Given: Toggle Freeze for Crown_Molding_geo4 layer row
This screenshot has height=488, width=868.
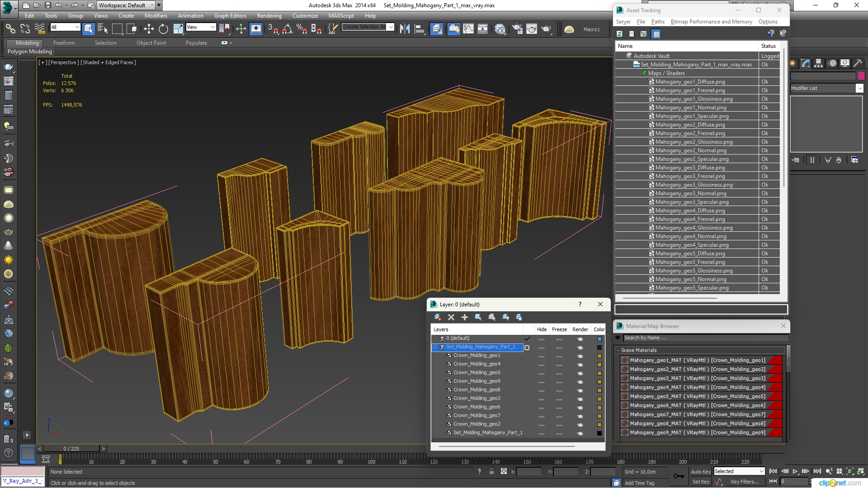Looking at the screenshot, I should click(x=559, y=365).
